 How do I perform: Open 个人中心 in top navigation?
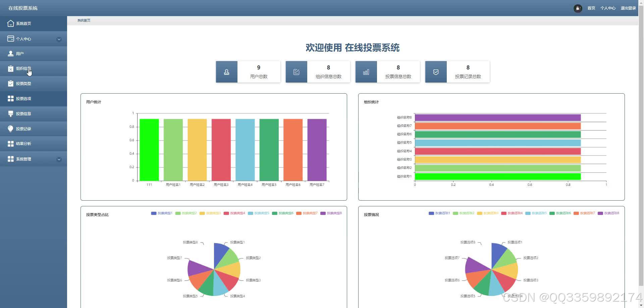pos(608,8)
